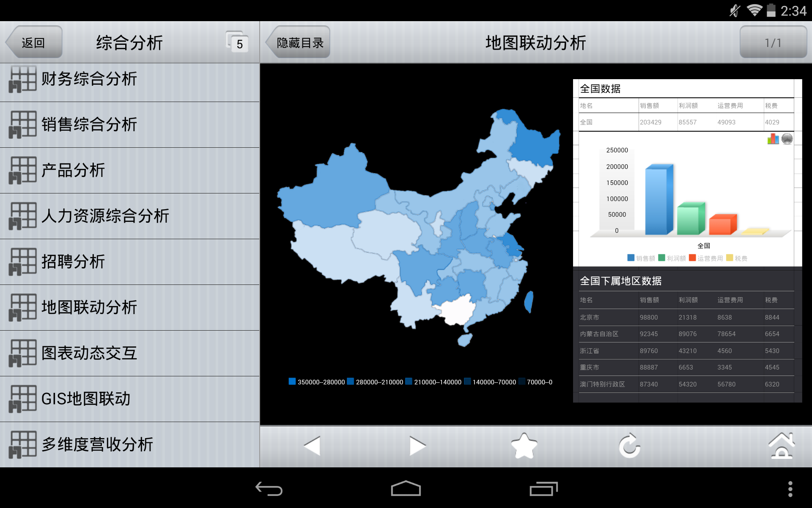Click the 140000–70000 legend swatch
The width and height of the screenshot is (812, 508).
467,381
